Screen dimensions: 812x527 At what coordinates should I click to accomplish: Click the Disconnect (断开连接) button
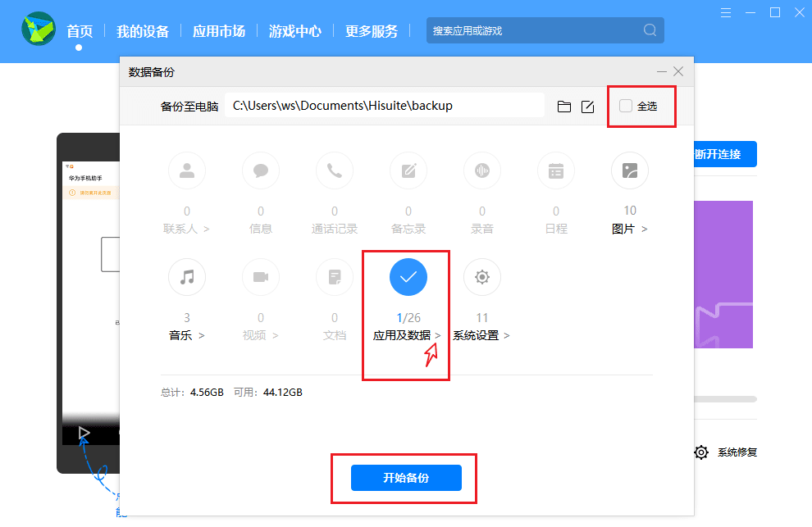[726, 154]
